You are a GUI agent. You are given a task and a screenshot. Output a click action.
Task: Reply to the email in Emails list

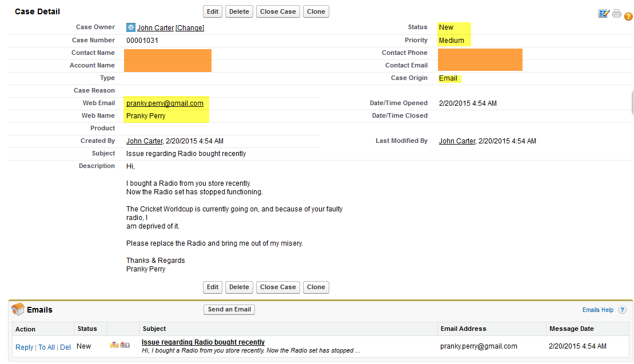tap(24, 347)
